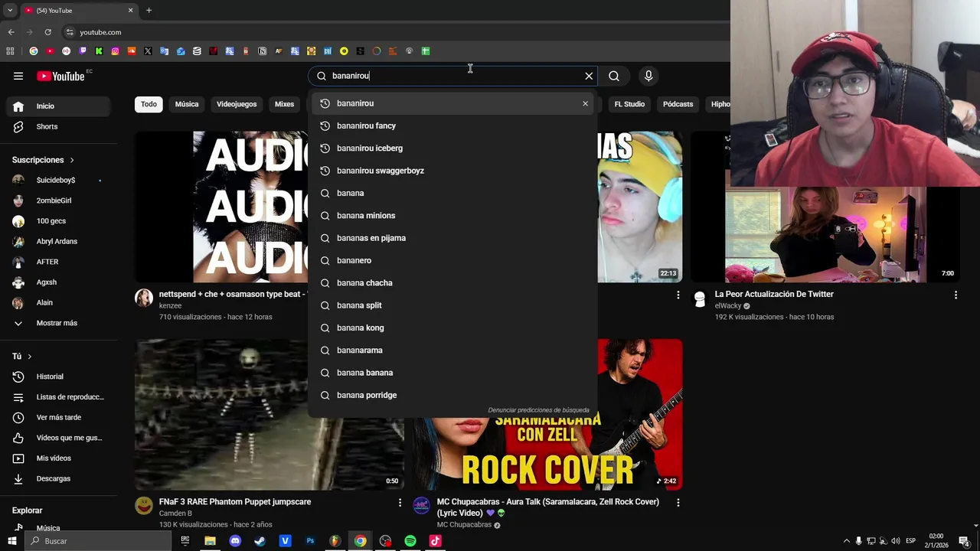Expand subscriptions with 'Mostrar más'
The width and height of the screenshot is (980, 551).
pos(58,323)
